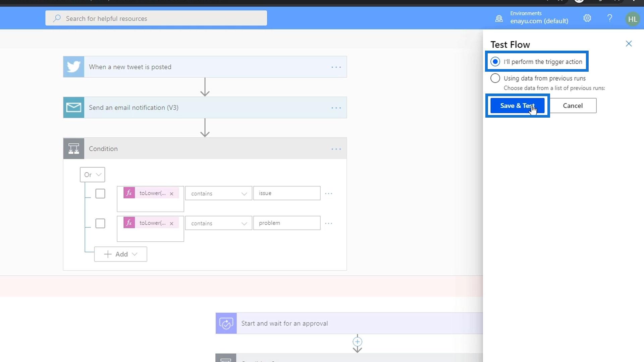This screenshot has width=644, height=362.
Task: Select 'I'll perform the trigger action'
Action: point(495,62)
